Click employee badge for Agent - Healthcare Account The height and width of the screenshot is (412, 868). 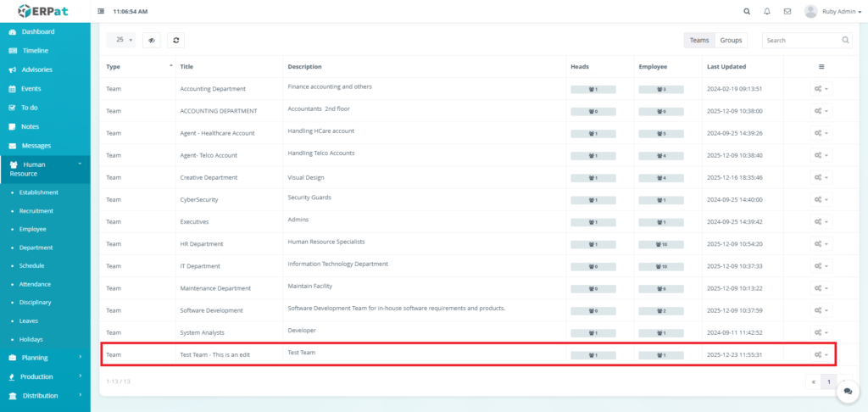click(x=661, y=133)
